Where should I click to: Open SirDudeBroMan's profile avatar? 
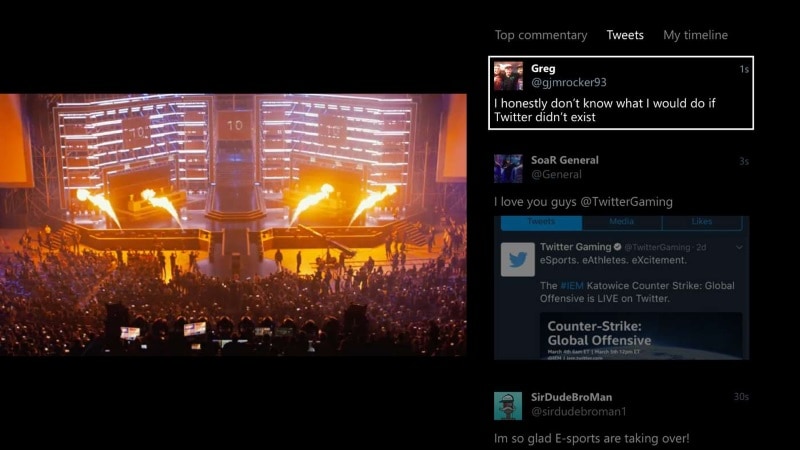click(508, 406)
